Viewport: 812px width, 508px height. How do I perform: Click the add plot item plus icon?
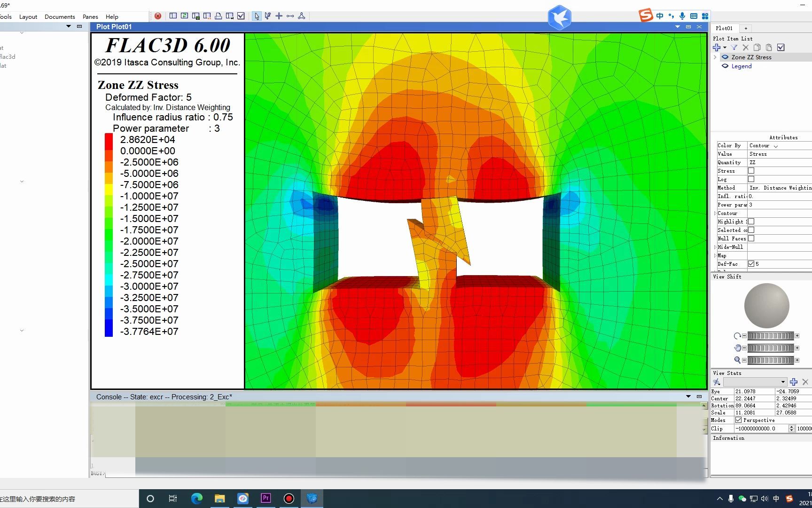(x=717, y=48)
